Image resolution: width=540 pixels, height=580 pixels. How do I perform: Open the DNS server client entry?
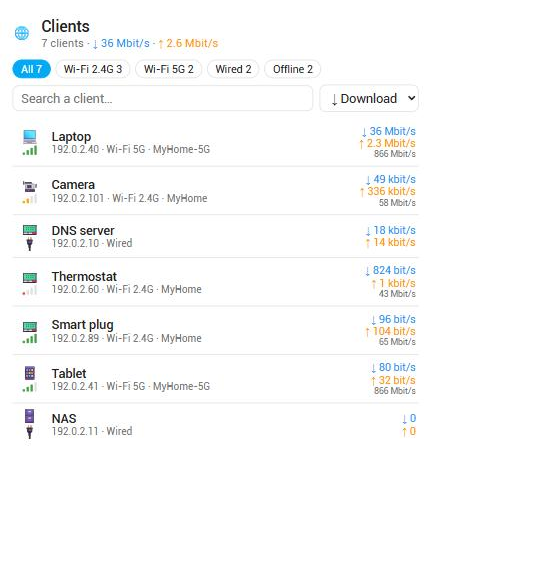pos(216,236)
